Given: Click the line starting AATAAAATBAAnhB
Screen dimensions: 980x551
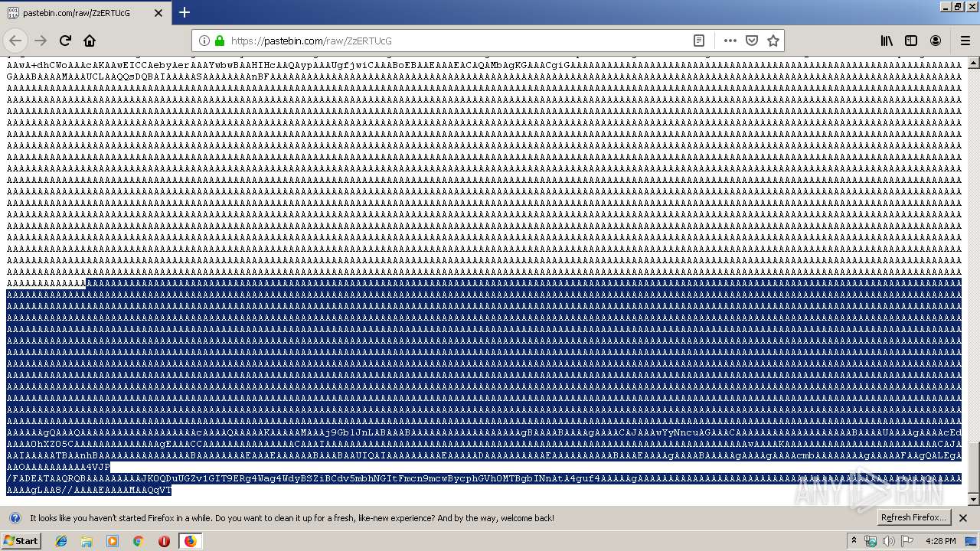Looking at the screenshot, I should pos(484,455).
